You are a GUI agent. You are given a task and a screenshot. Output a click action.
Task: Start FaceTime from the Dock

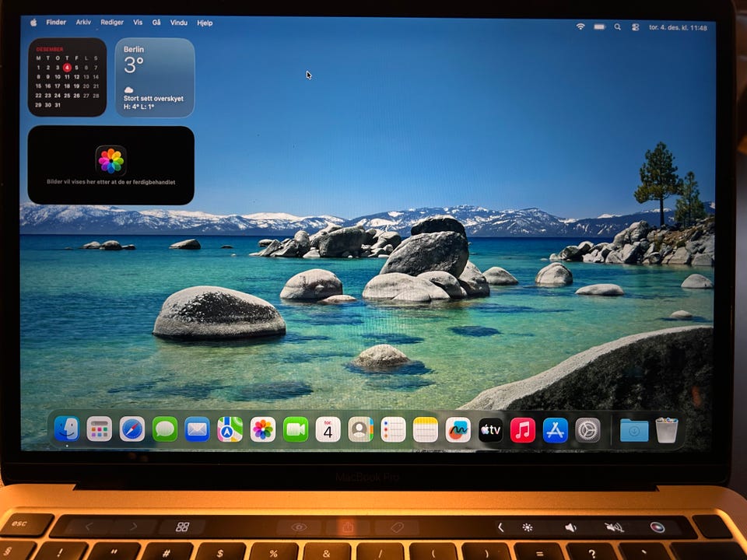coord(296,429)
